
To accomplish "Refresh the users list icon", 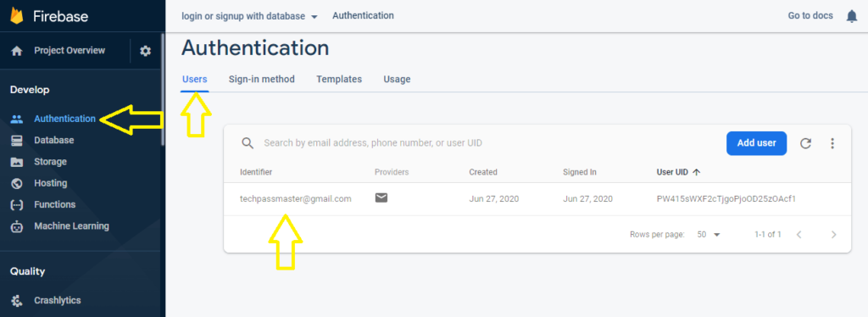I will click(x=806, y=143).
